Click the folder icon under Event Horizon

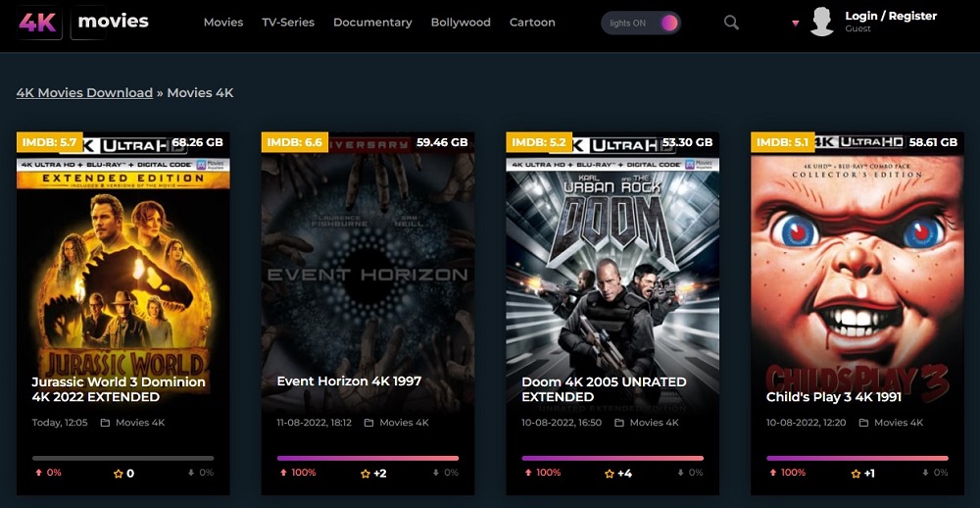(368, 423)
